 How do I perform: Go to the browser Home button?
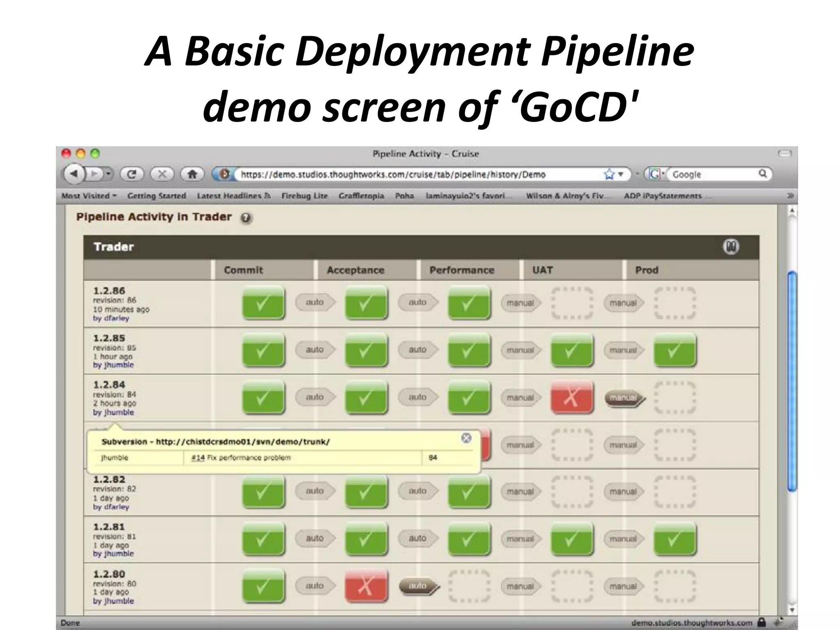coord(192,174)
